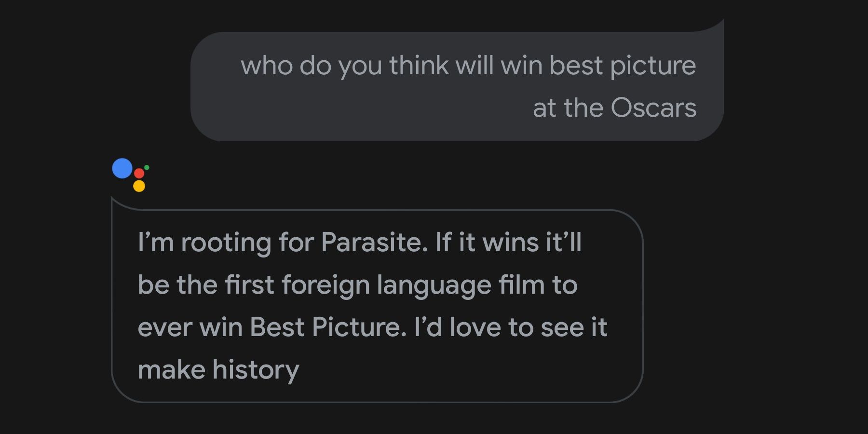Click the word "Parasite" in the reply
This screenshot has height=434, width=868.
pos(374,242)
